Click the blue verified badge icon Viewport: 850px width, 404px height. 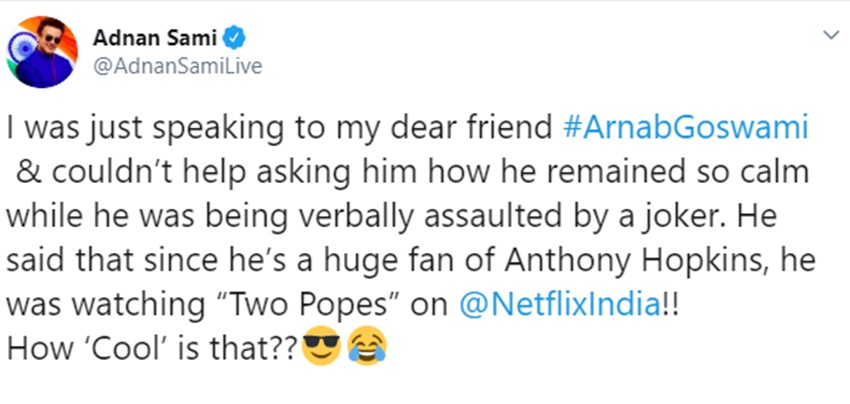point(233,39)
